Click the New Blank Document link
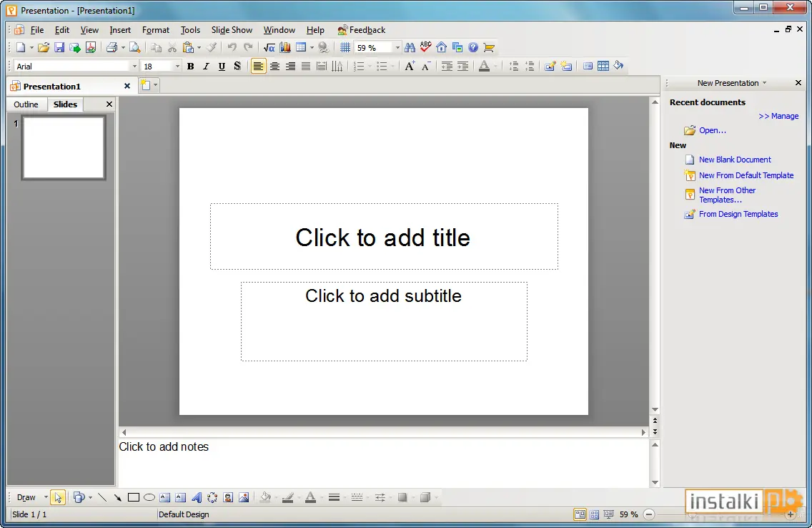Viewport: 812px width, 528px height. tap(735, 160)
